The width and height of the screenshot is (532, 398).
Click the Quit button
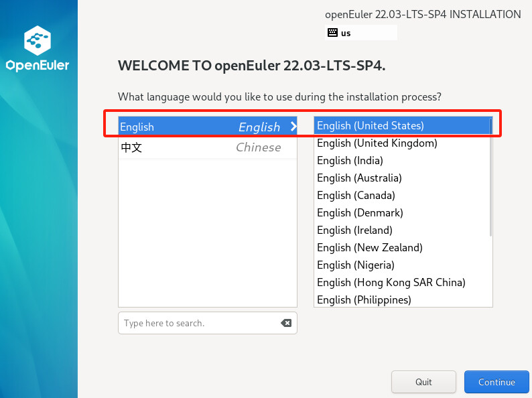[x=423, y=382]
